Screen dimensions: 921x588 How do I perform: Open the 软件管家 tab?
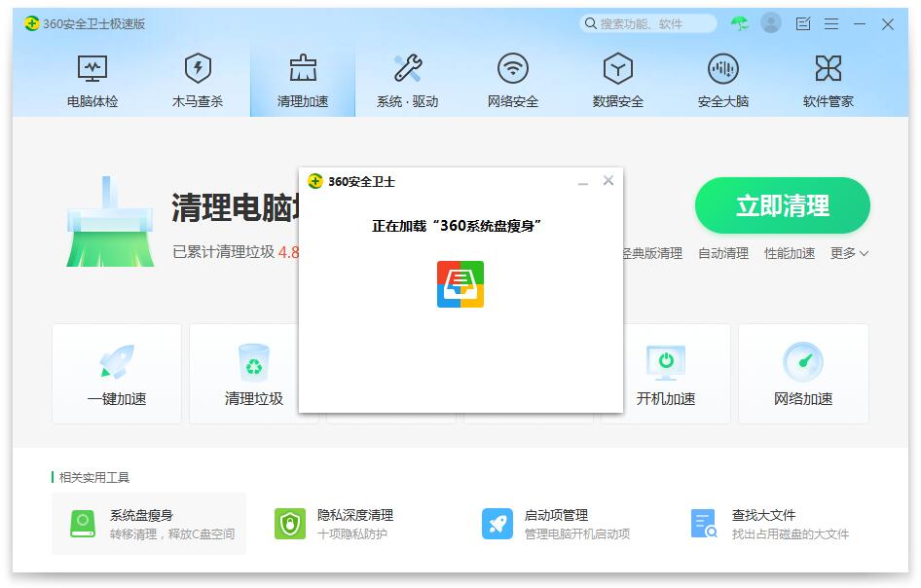coord(829,81)
